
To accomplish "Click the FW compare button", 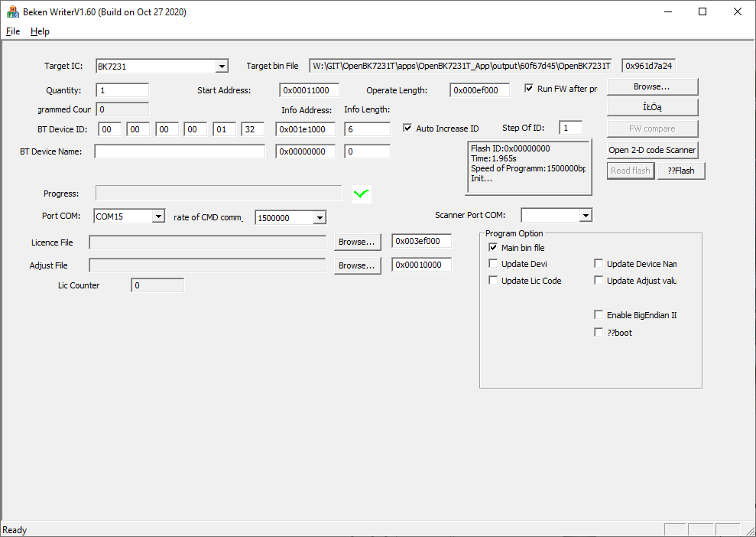I will click(652, 129).
